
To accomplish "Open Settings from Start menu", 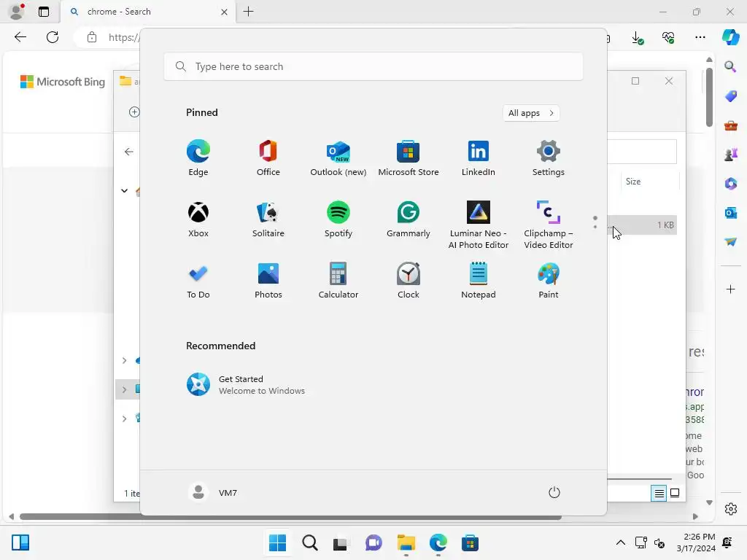I will (549, 158).
